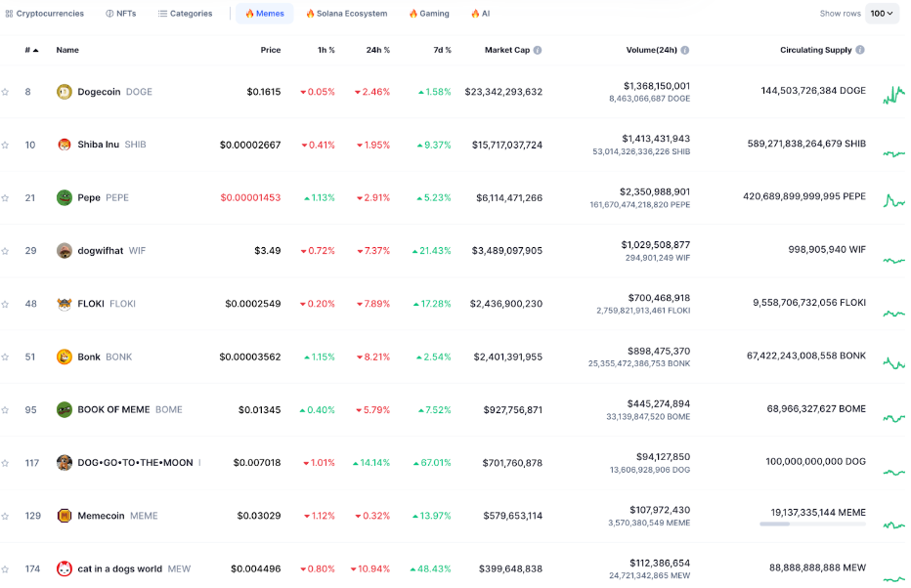Click Shiba Inu volume $1,413,431,943

tap(656, 139)
